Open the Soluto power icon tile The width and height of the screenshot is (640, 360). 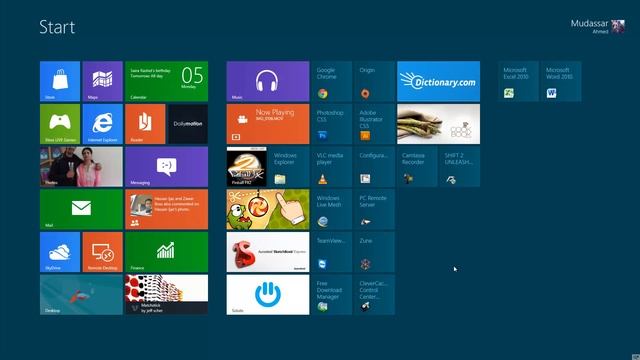click(268, 295)
